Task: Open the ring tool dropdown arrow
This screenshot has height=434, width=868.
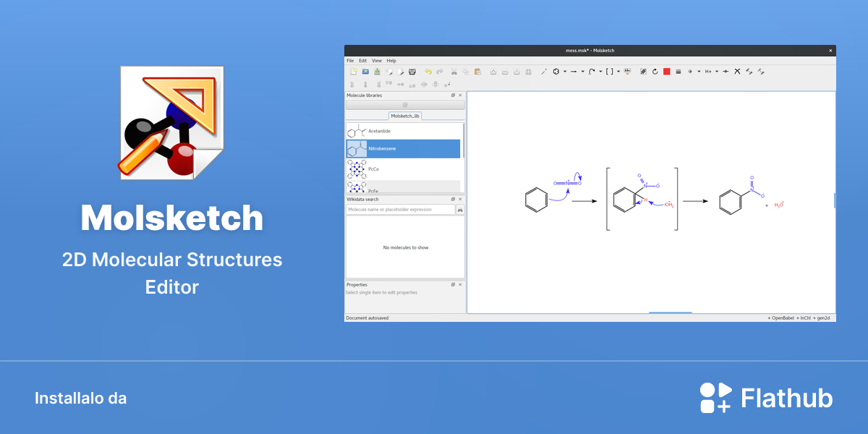Action: [x=565, y=72]
